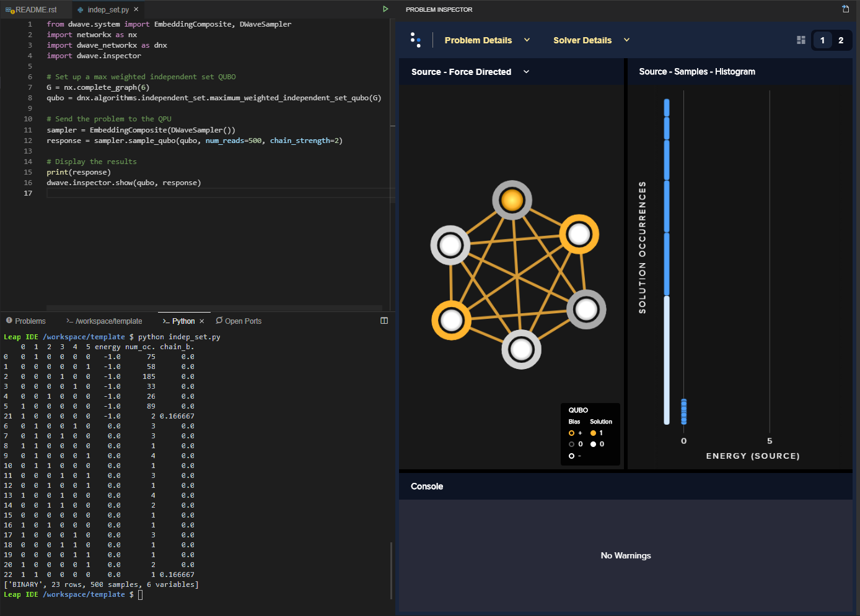
Task: Click the Source - Samples - Histogram title
Action: point(697,72)
